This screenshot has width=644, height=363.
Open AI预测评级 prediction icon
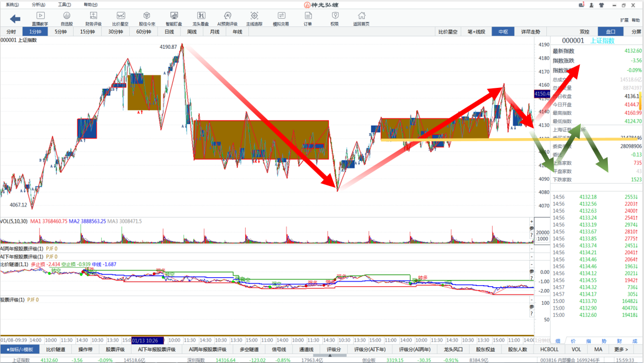227,19
